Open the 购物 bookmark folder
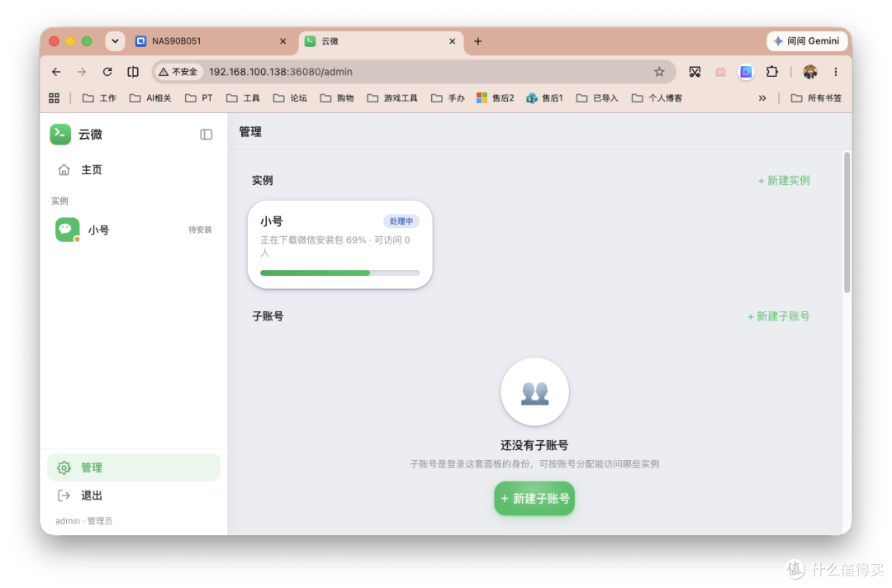 click(337, 97)
